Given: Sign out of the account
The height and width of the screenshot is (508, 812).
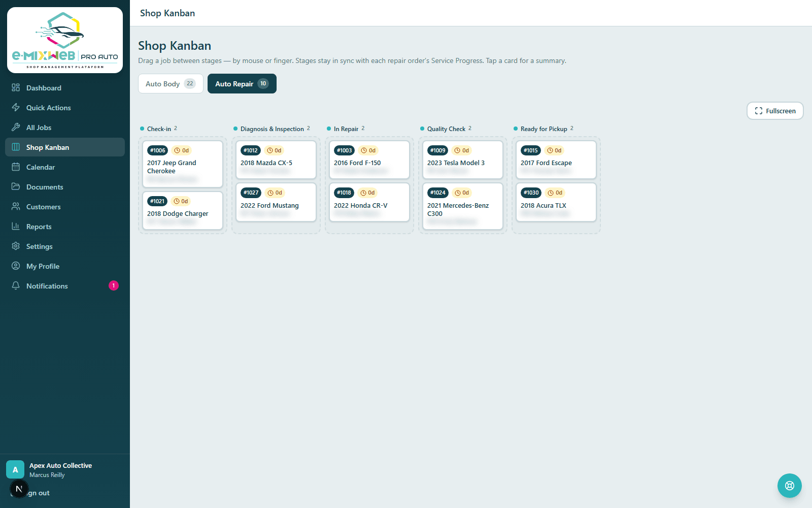Looking at the screenshot, I should (38, 493).
